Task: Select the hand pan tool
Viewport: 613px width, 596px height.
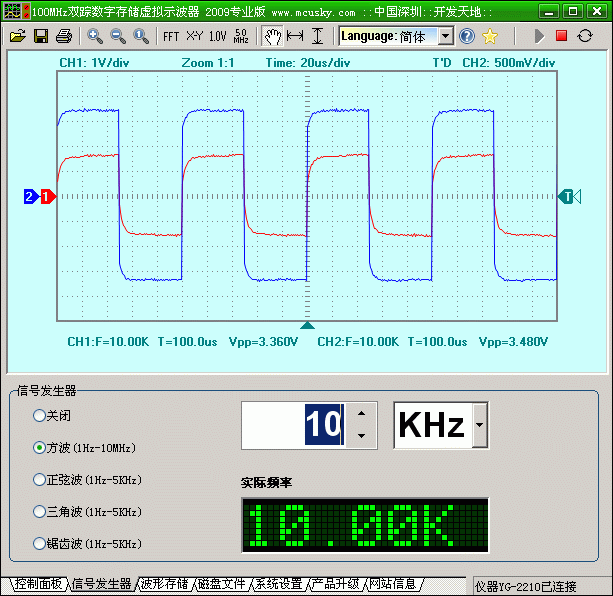Action: coord(272,36)
